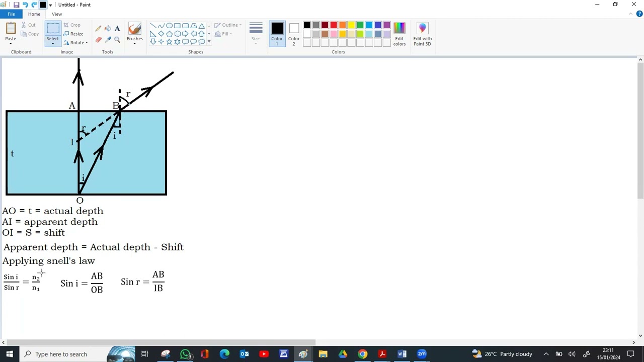The image size is (644, 362).
Task: Open the Windows Start menu
Action: (x=10, y=354)
